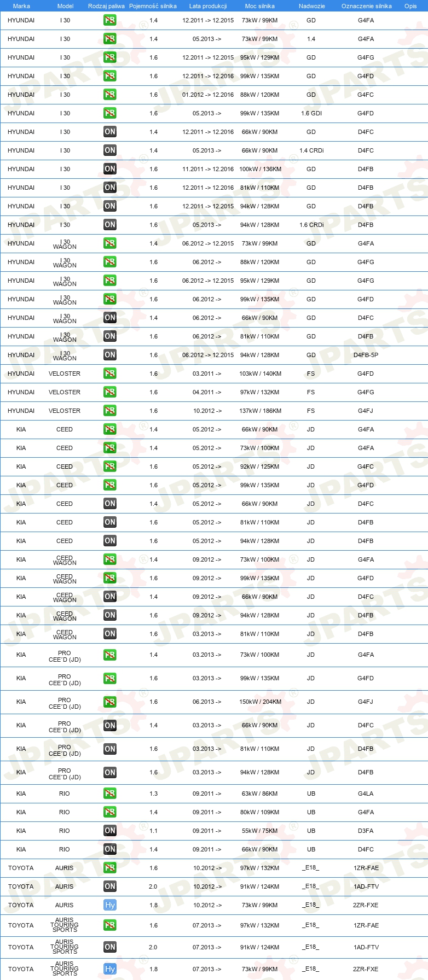Click the 1.1 engine capacity cell
The image size is (428, 980).
pyautogui.click(x=153, y=831)
